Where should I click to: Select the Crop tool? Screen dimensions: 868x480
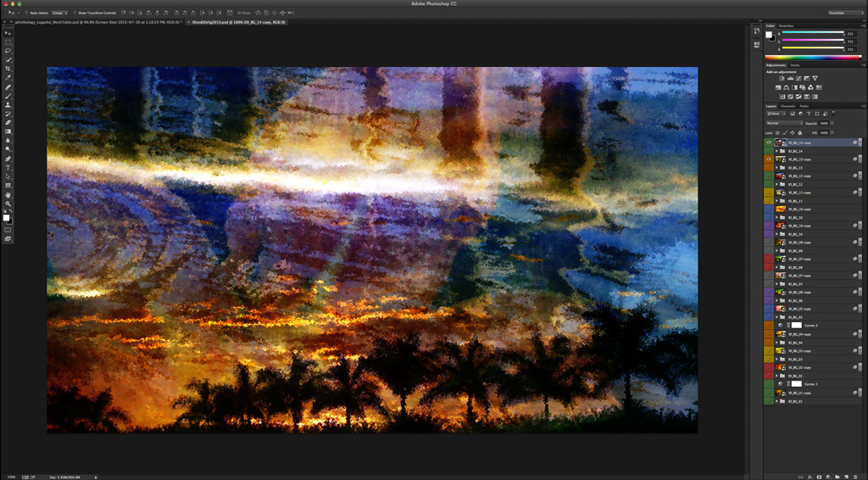point(8,69)
